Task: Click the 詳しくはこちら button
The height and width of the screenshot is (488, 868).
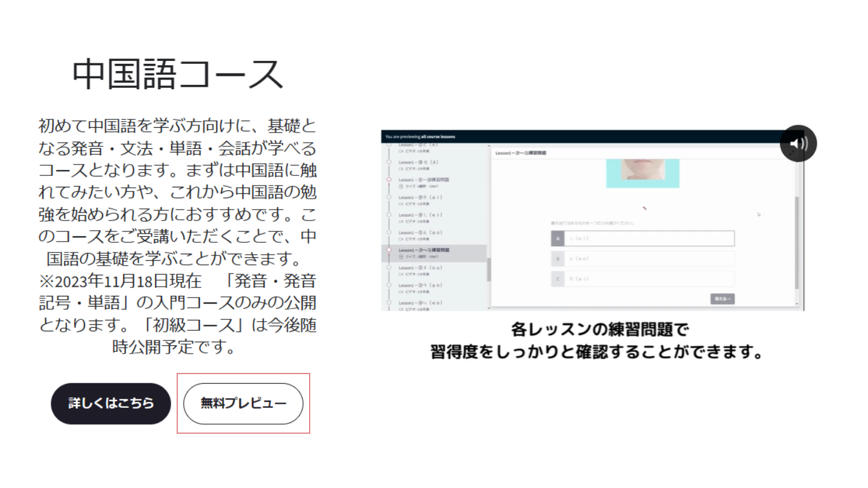Action: click(x=111, y=404)
